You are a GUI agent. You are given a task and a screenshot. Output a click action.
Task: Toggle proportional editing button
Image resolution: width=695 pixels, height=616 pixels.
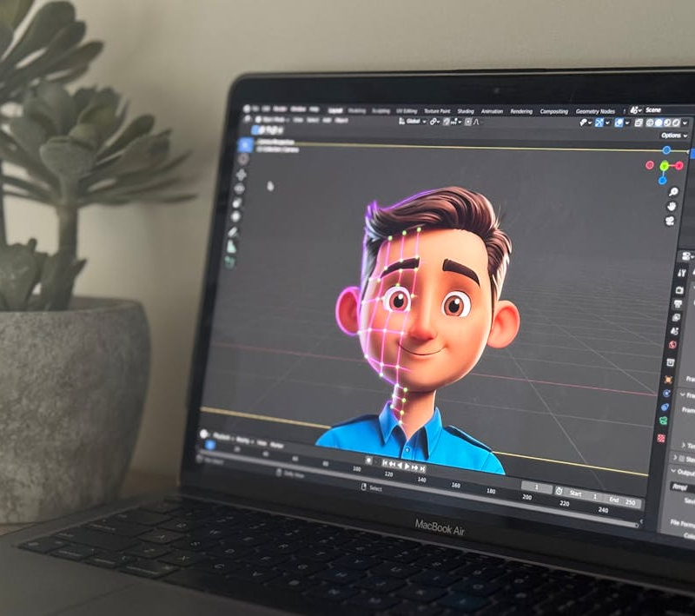(x=468, y=122)
